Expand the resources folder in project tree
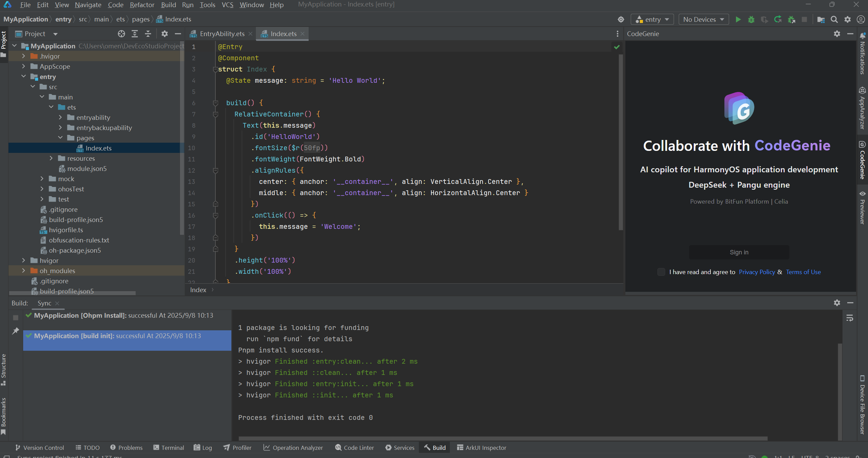The height and width of the screenshot is (458, 868). [51, 158]
